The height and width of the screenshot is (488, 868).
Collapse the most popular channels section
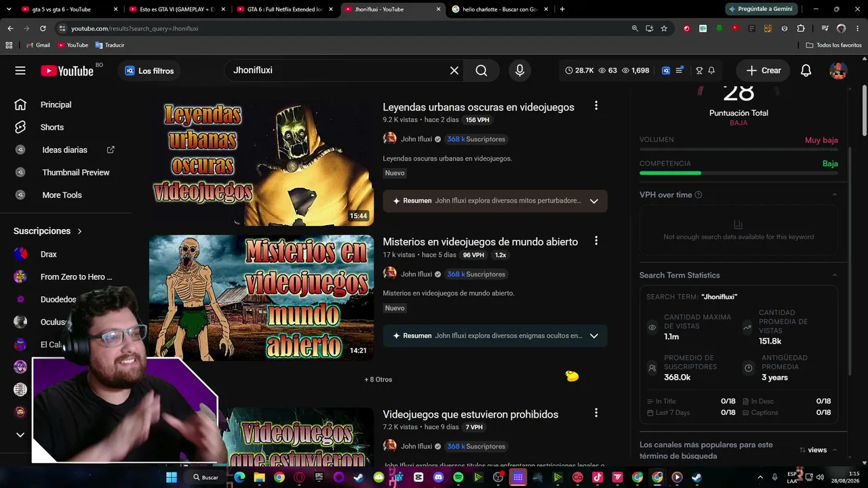click(x=835, y=450)
